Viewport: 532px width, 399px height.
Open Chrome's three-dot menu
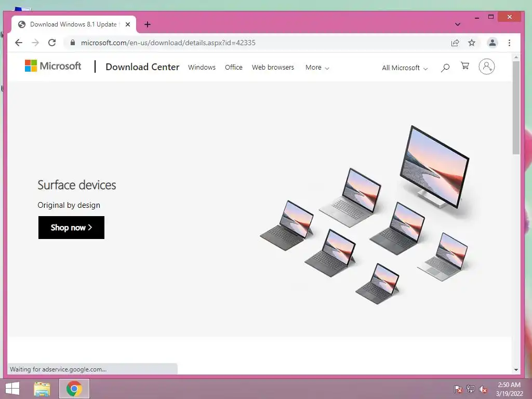509,43
